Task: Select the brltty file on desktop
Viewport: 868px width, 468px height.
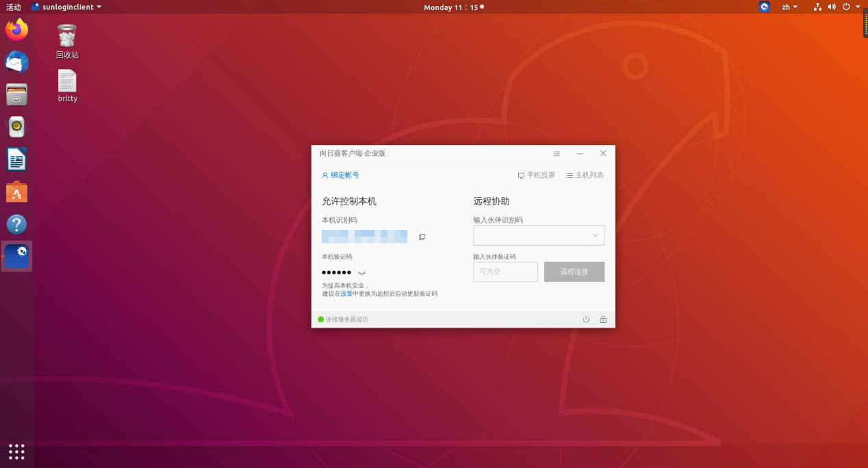Action: click(x=67, y=86)
